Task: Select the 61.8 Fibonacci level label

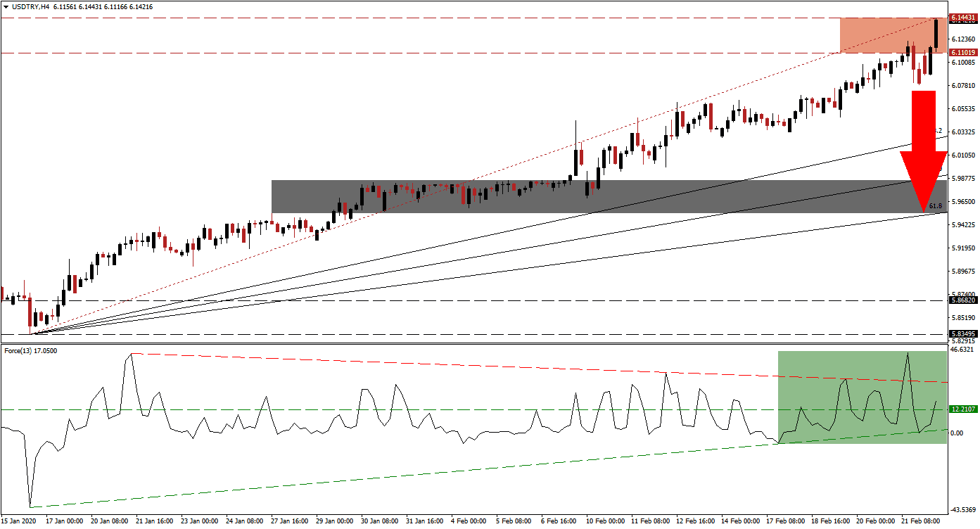Action: tap(936, 205)
